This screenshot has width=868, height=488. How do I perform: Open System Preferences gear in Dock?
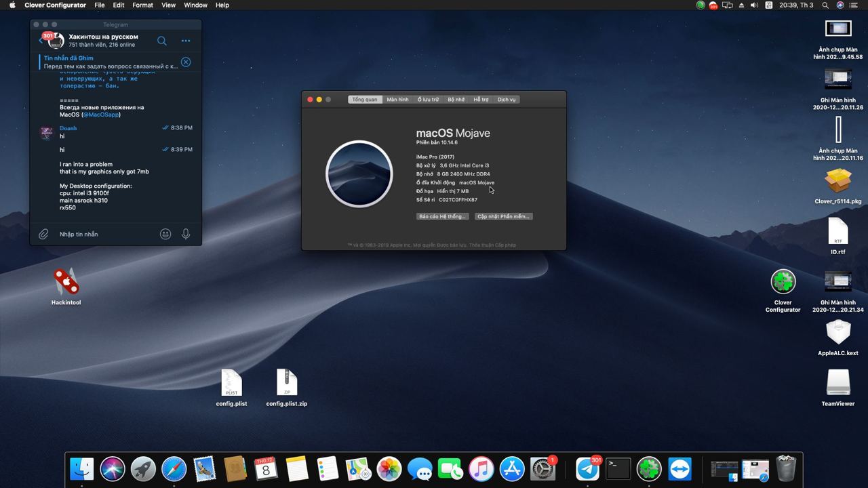pyautogui.click(x=542, y=469)
